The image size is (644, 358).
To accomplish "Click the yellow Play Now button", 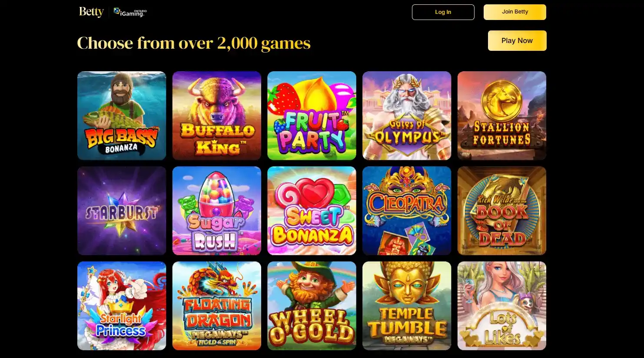I will [517, 40].
